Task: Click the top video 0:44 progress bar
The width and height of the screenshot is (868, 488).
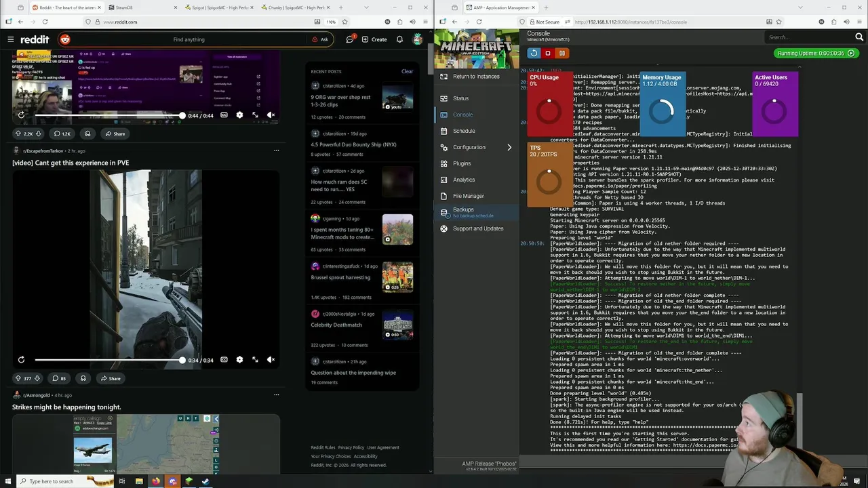Action: [x=108, y=115]
